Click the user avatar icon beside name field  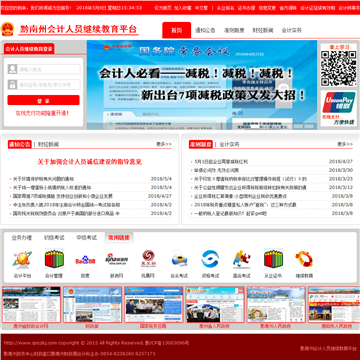12,69
